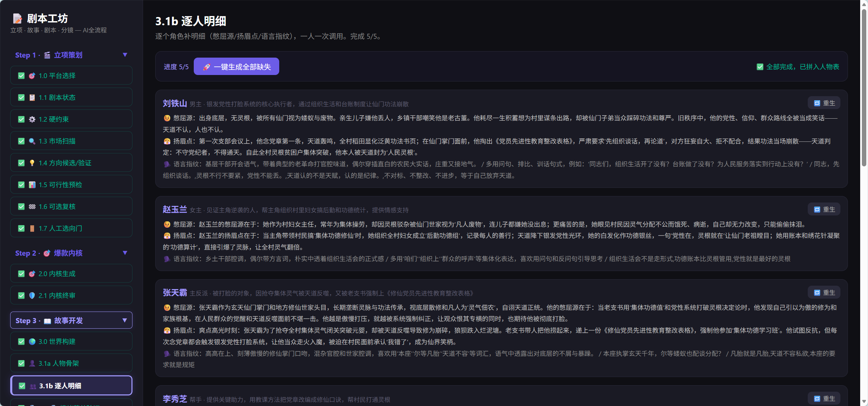Toggle the checkbox for 1.2 硬约束
Screen dimensions: 868x406
(x=21, y=119)
